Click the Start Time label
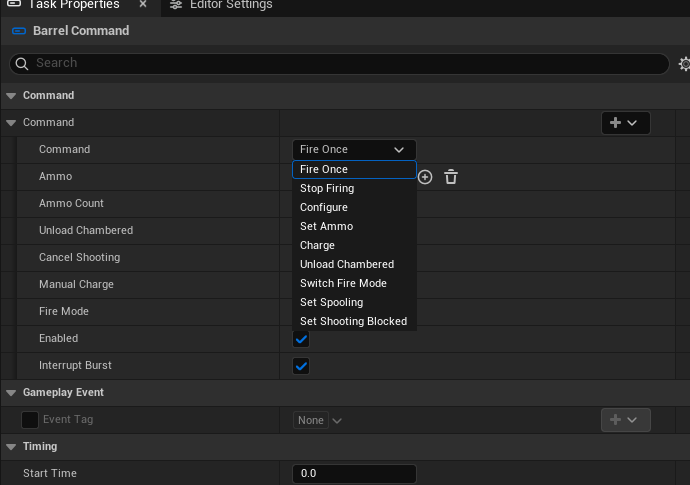The width and height of the screenshot is (690, 485). point(50,474)
